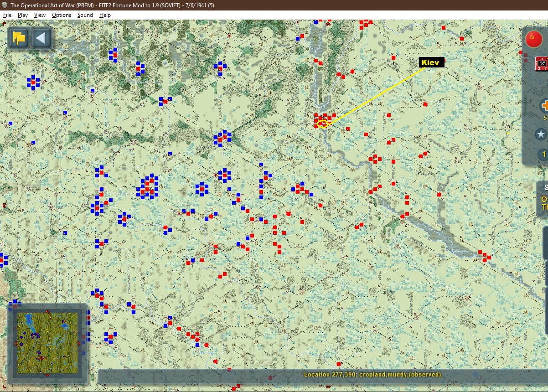Click the red arrow at left map edge
Screen dimensions: 548x392
tap(4, 206)
